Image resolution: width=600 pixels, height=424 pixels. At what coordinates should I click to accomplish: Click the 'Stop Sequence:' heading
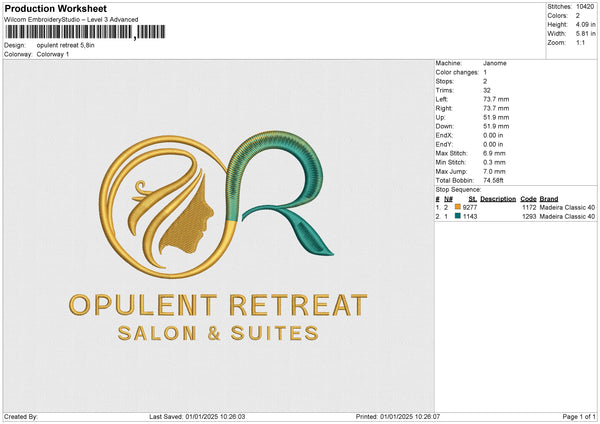[x=458, y=190]
